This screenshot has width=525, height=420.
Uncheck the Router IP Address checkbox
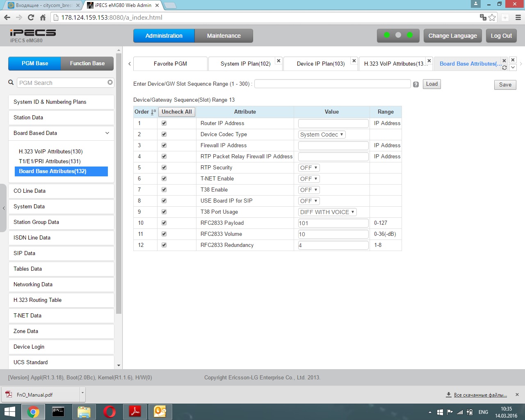(164, 123)
